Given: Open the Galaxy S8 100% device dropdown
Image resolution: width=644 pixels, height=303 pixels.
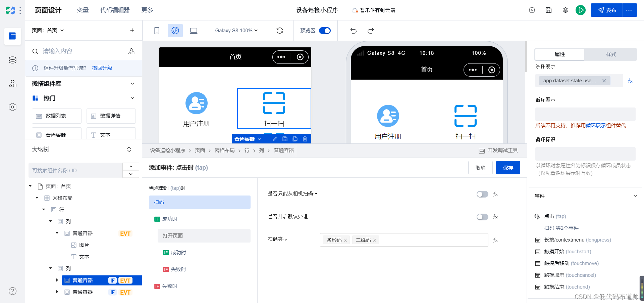Looking at the screenshot, I should [x=236, y=31].
